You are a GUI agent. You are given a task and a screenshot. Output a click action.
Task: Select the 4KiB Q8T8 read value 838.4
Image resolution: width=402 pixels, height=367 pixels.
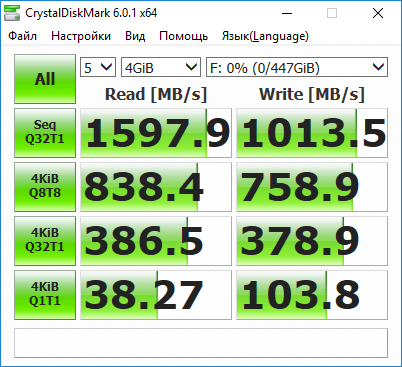pos(156,187)
